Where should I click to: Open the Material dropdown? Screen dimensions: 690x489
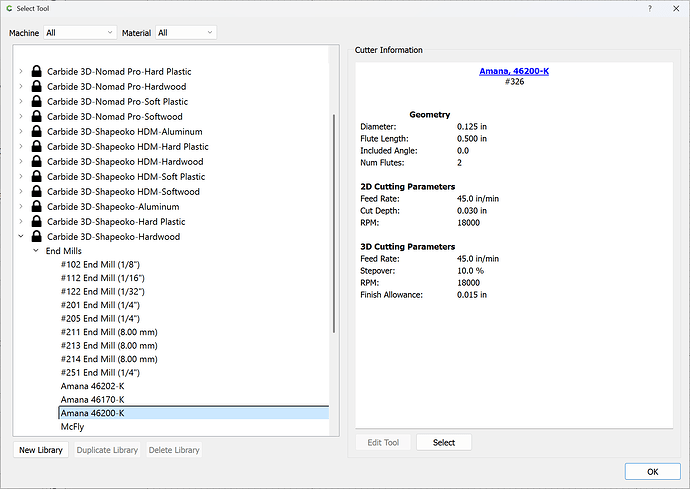point(186,33)
